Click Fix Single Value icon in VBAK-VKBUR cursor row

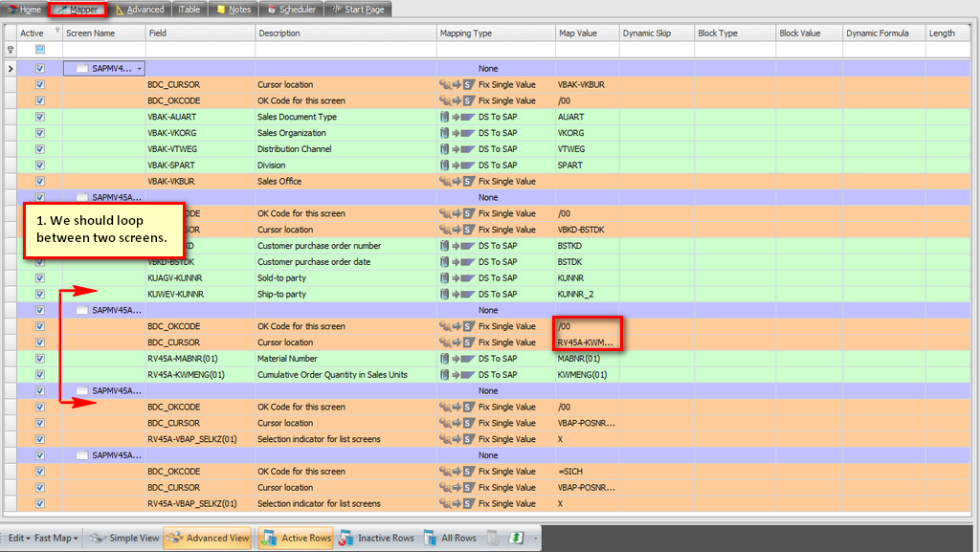tap(457, 84)
